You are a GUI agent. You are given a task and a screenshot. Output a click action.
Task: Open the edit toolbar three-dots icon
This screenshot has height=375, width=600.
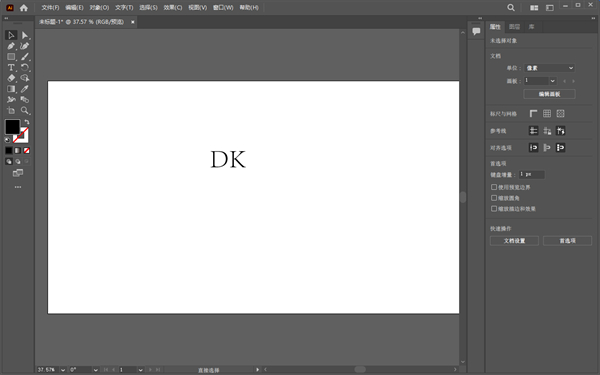[18, 187]
